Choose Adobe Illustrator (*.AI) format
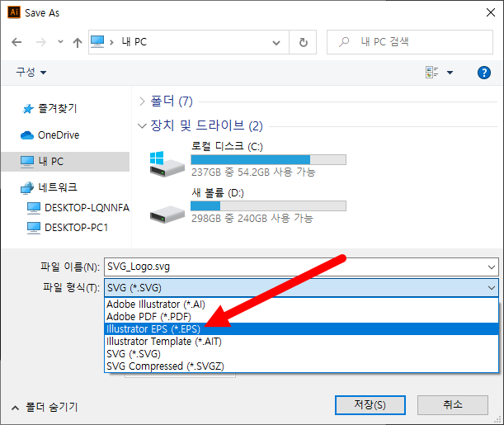The width and height of the screenshot is (504, 425). point(301,305)
